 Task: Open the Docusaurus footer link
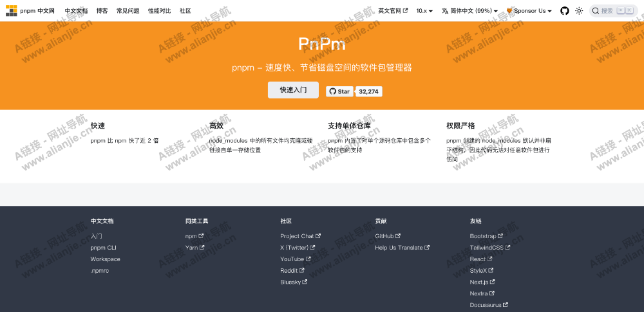[489, 305]
